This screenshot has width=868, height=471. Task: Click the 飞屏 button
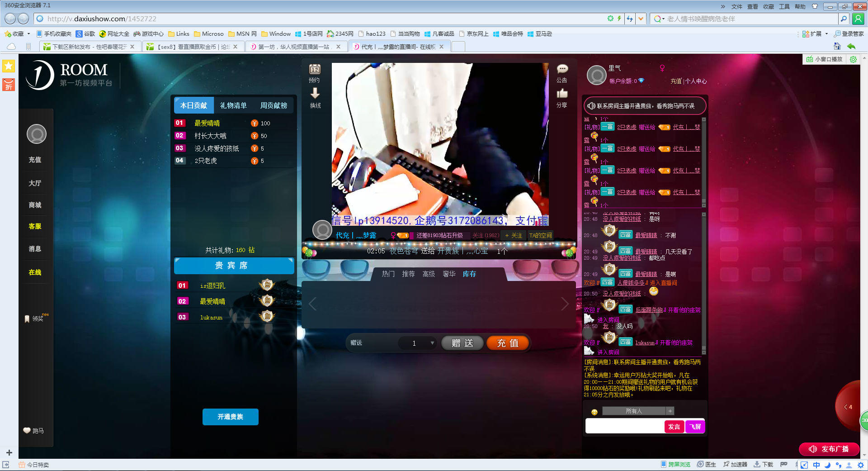tap(695, 427)
